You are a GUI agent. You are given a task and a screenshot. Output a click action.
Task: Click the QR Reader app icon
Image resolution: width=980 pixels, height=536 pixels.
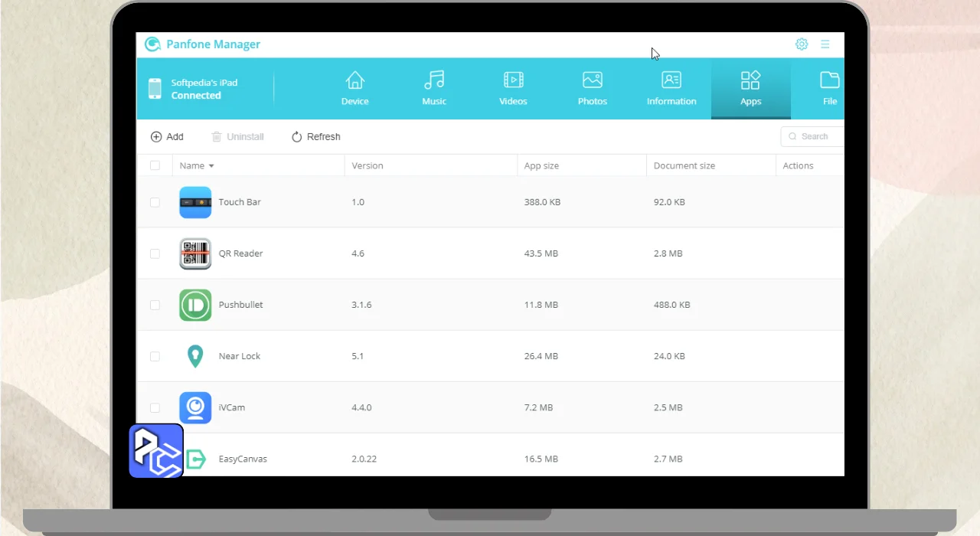tap(195, 253)
